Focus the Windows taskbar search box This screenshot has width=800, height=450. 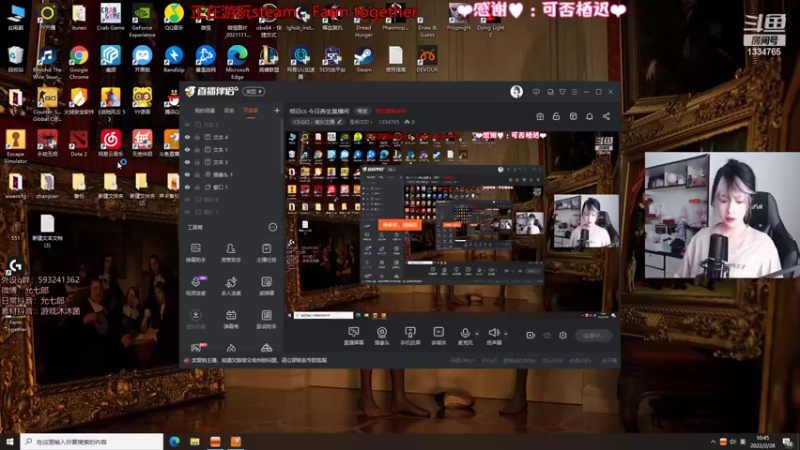pos(92,442)
